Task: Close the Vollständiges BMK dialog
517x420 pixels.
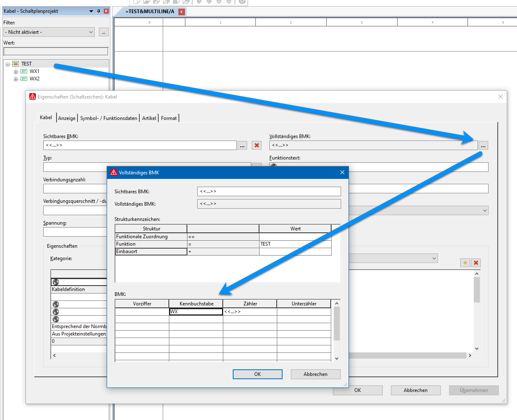Action: (x=342, y=172)
